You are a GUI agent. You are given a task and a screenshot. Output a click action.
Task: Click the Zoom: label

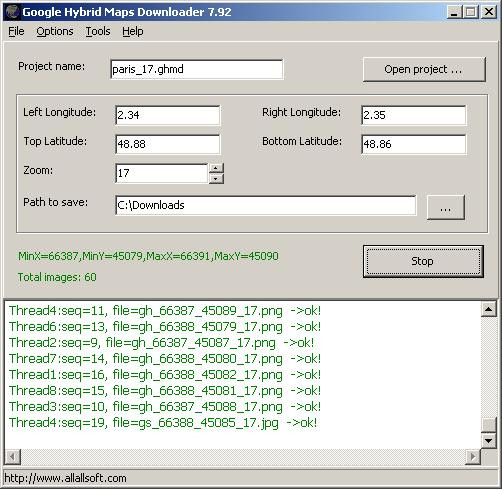(x=38, y=170)
